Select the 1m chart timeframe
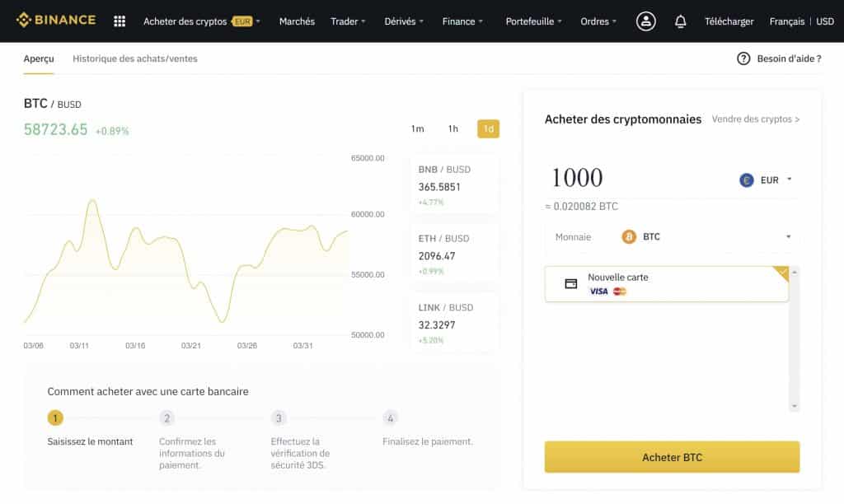 (419, 128)
